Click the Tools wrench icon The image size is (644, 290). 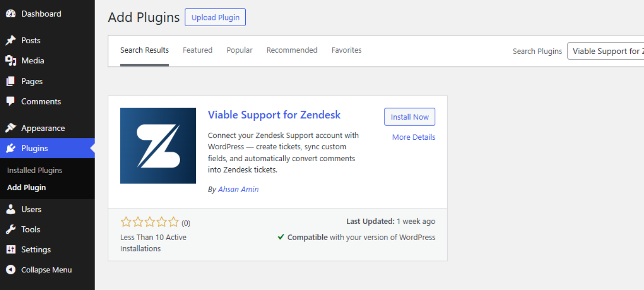[x=10, y=229]
